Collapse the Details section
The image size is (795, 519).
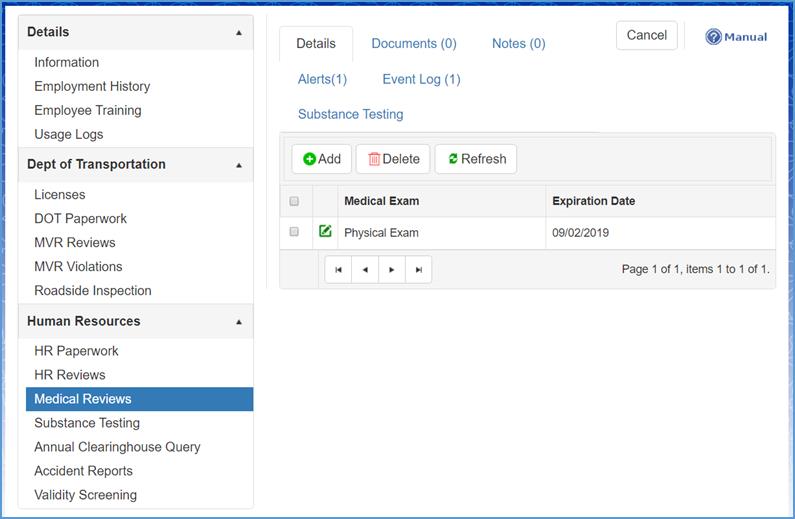tap(238, 33)
